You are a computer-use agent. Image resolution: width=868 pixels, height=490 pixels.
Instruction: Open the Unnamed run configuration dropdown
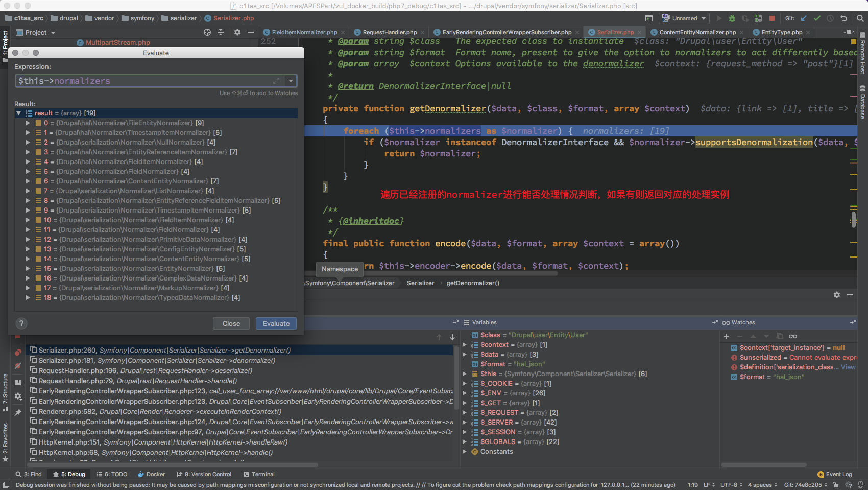point(684,18)
